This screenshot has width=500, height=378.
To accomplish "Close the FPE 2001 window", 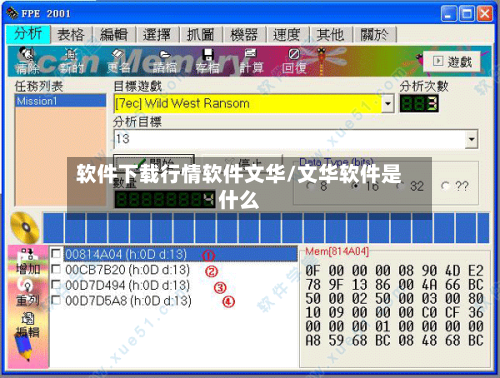I will pos(484,14).
